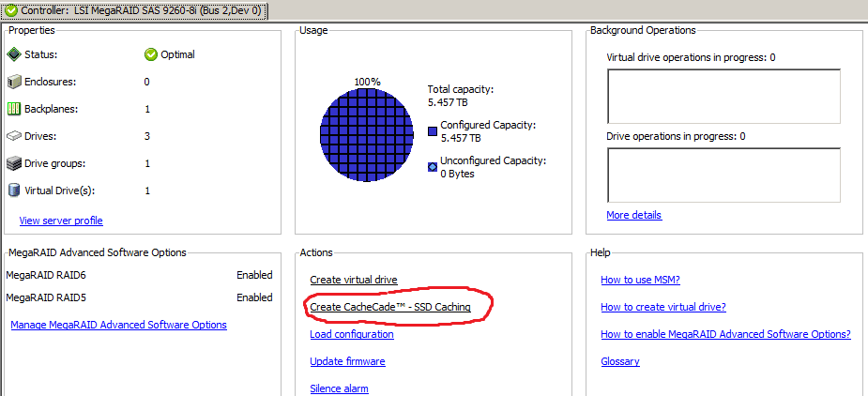Open How to enable MegaRAID Advanced Software Options?

tap(725, 334)
